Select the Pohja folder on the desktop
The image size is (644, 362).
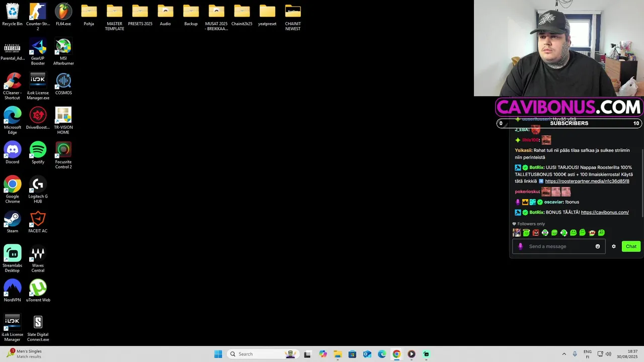(89, 15)
